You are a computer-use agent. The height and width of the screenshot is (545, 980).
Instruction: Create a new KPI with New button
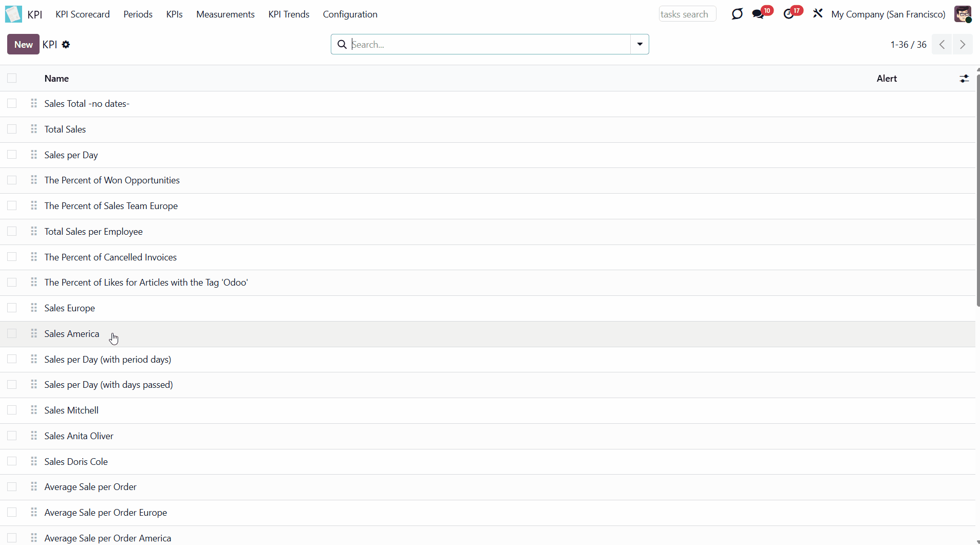23,44
